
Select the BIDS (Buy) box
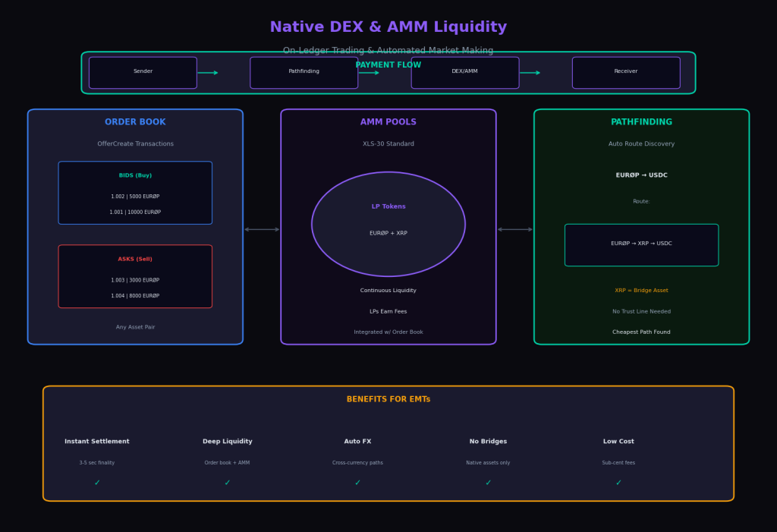[135, 193]
